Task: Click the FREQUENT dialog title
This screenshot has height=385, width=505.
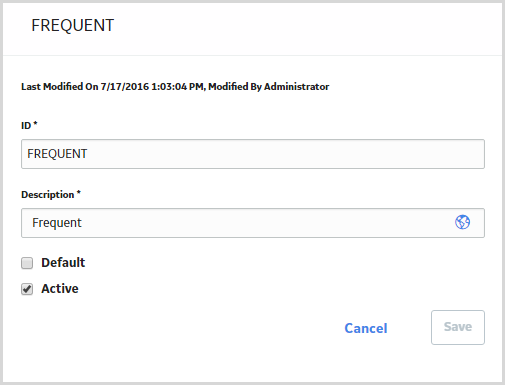Action: click(x=73, y=25)
